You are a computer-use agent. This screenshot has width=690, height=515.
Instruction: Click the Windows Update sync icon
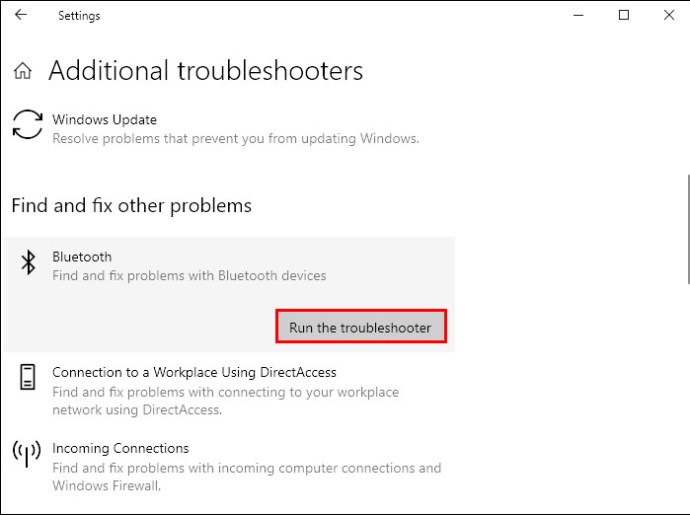pyautogui.click(x=27, y=125)
